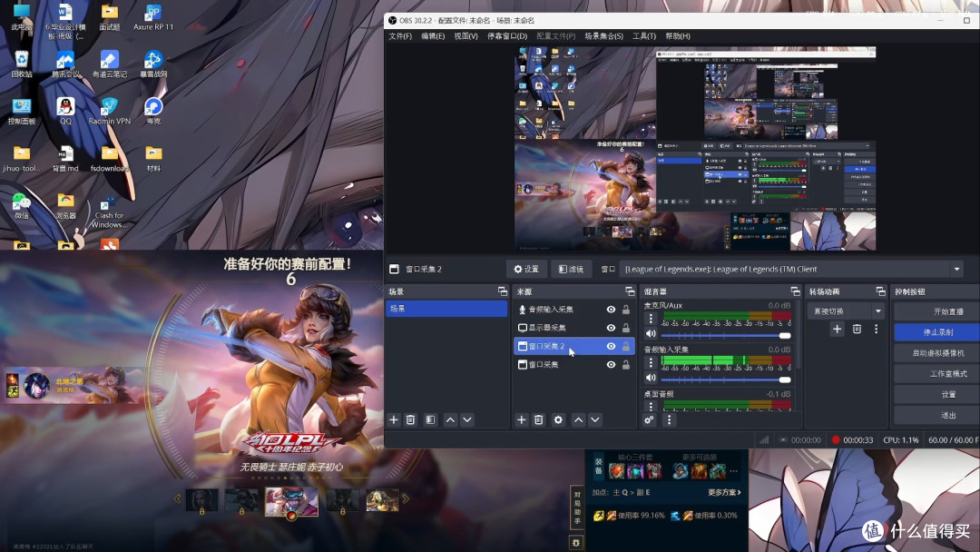Screen dimensions: 980x552
Task: Delete the current scene transition
Action: (x=857, y=330)
